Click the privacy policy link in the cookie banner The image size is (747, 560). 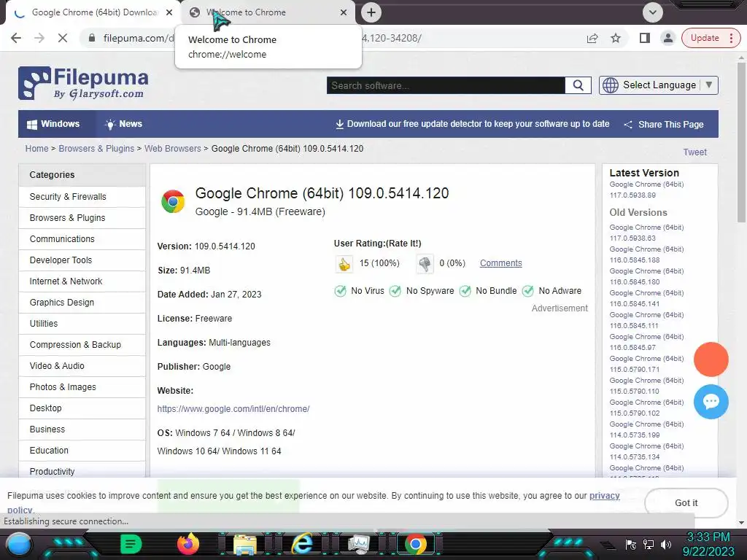[x=605, y=496]
